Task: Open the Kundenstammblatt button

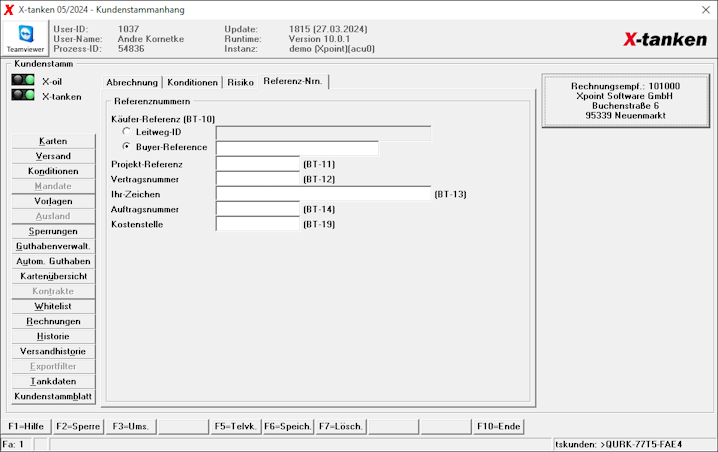Action: [x=53, y=397]
